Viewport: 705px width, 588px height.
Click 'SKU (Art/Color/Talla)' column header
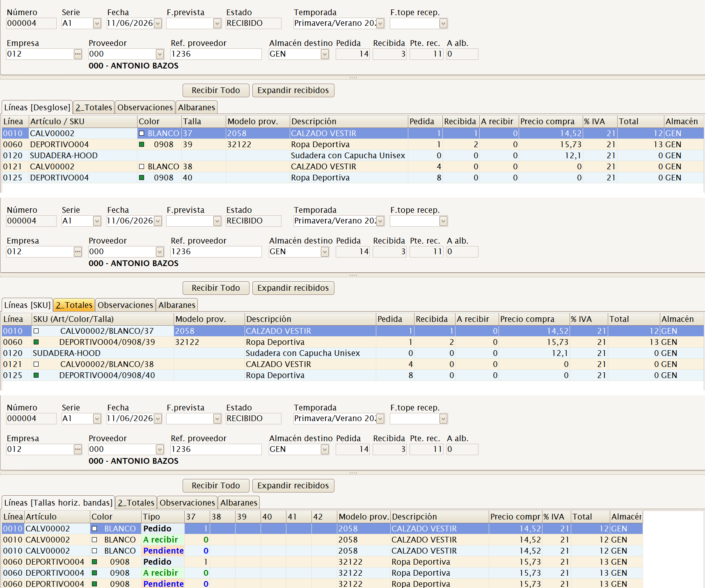click(103, 319)
